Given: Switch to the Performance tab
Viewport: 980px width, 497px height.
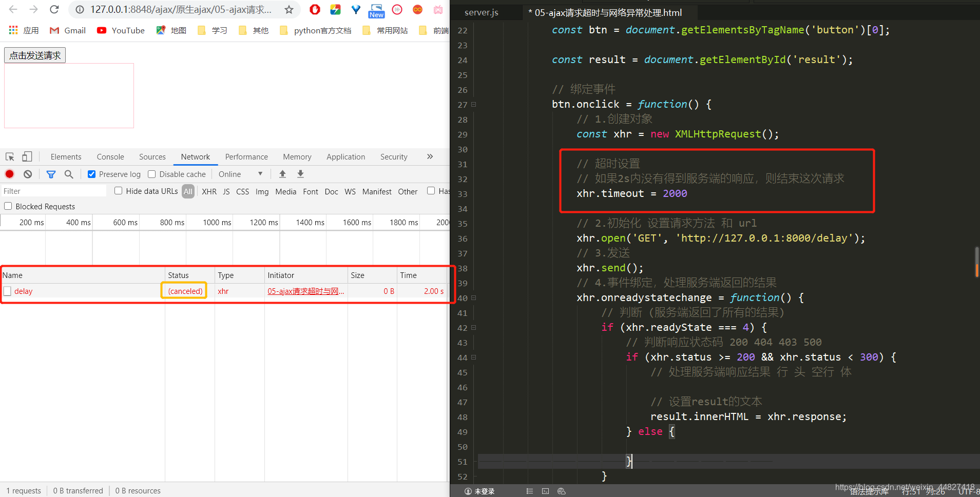Looking at the screenshot, I should point(246,156).
